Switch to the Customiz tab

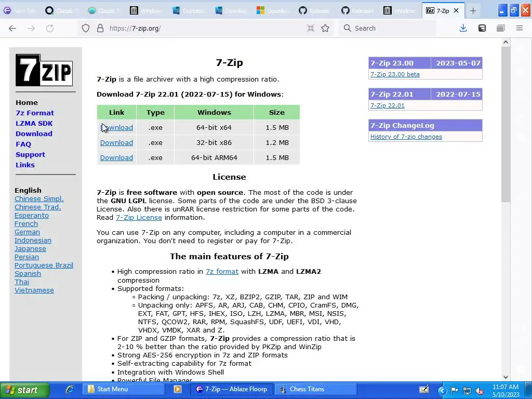(x=189, y=11)
